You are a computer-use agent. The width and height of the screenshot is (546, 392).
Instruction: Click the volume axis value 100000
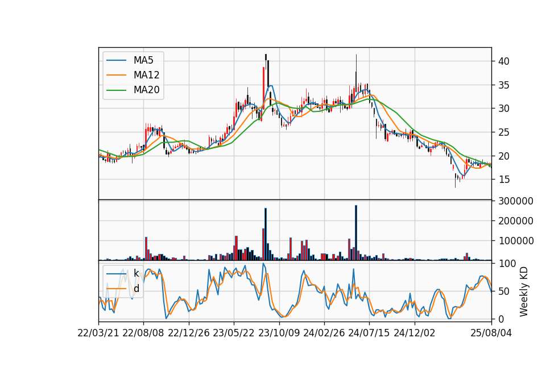pyautogui.click(x=516, y=241)
